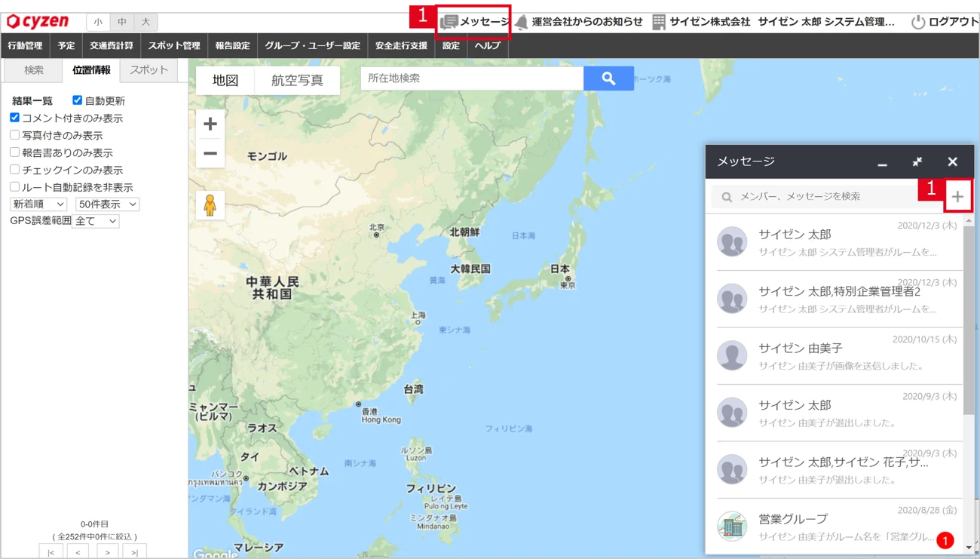Switch map to 航空写真 view
Image resolution: width=980 pixels, height=559 pixels.
click(x=297, y=81)
